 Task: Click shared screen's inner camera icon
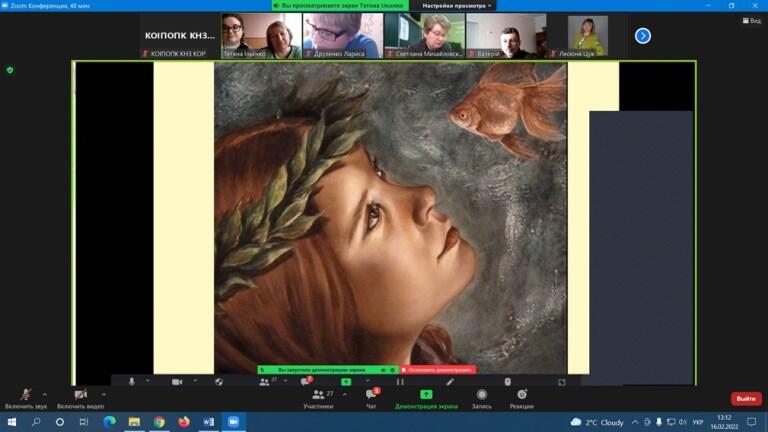coord(177,382)
